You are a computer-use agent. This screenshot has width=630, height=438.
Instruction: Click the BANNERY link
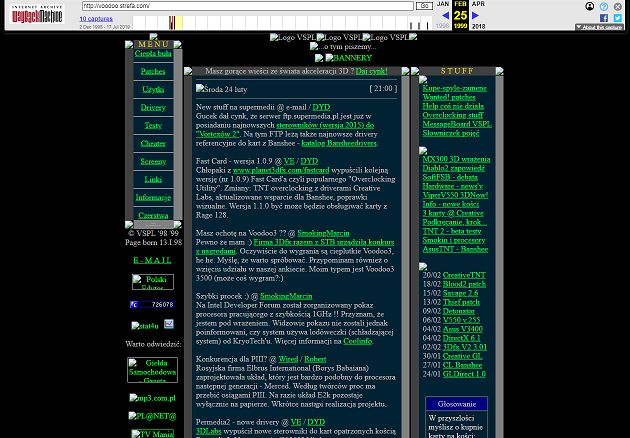(348, 58)
